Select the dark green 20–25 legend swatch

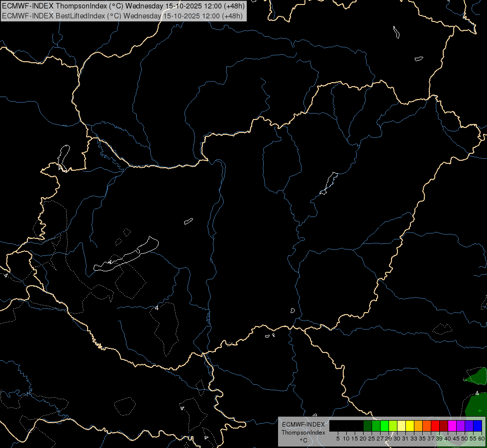368,426
